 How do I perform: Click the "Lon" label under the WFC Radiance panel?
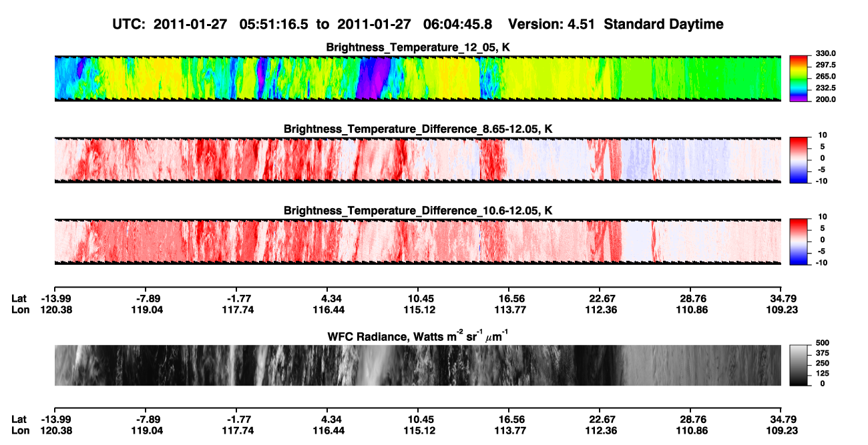[x=20, y=430]
